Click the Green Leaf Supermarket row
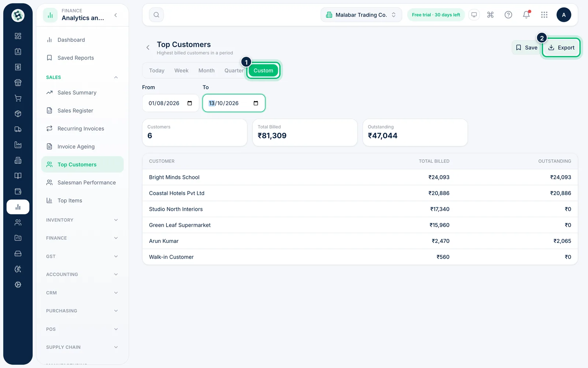The image size is (588, 368). coord(360,225)
